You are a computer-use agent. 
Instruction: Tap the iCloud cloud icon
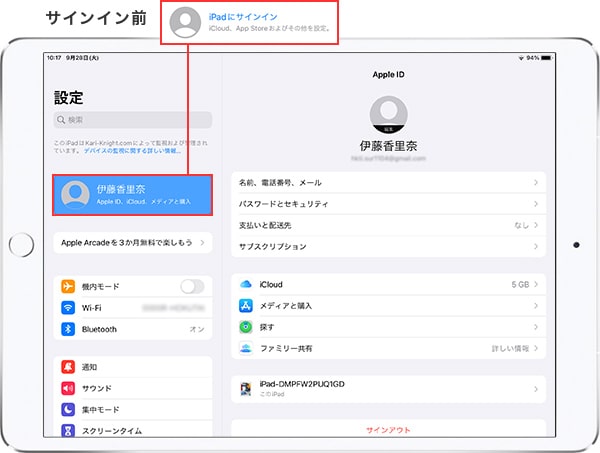(246, 284)
